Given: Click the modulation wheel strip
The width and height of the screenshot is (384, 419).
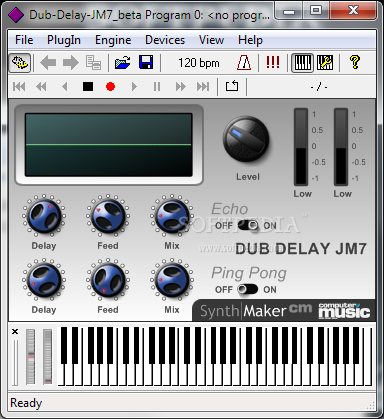Looking at the screenshot, I should [x=48, y=357].
